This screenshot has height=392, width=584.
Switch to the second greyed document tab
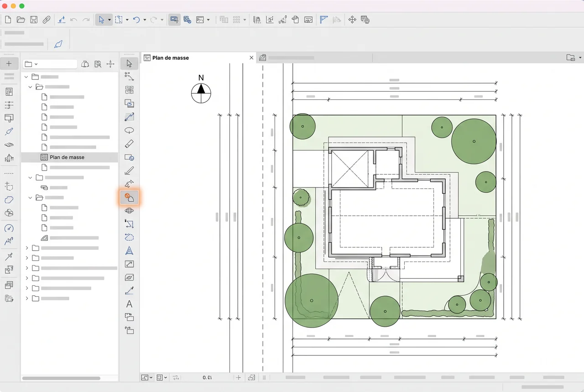[x=315, y=58]
